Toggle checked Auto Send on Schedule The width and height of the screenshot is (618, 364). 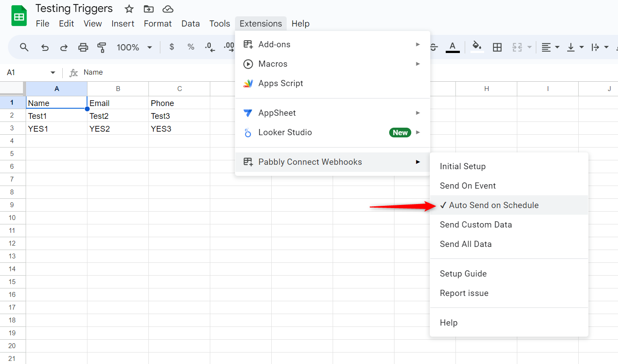(x=509, y=205)
